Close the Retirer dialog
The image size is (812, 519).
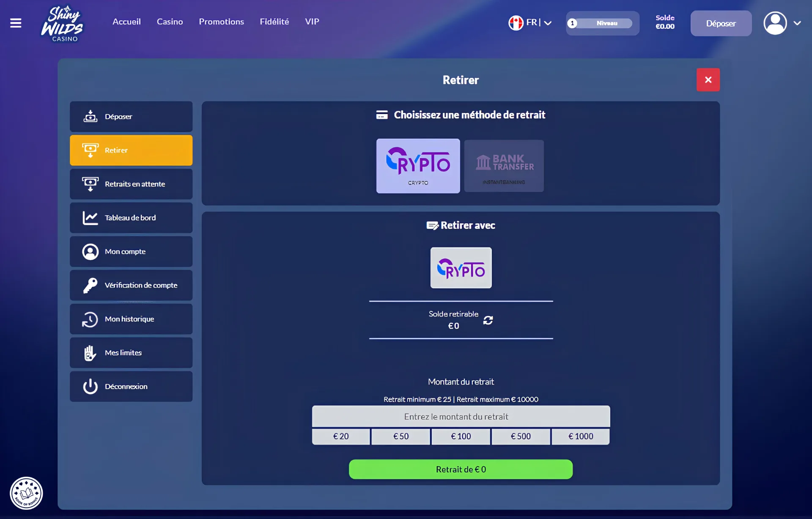pos(708,80)
